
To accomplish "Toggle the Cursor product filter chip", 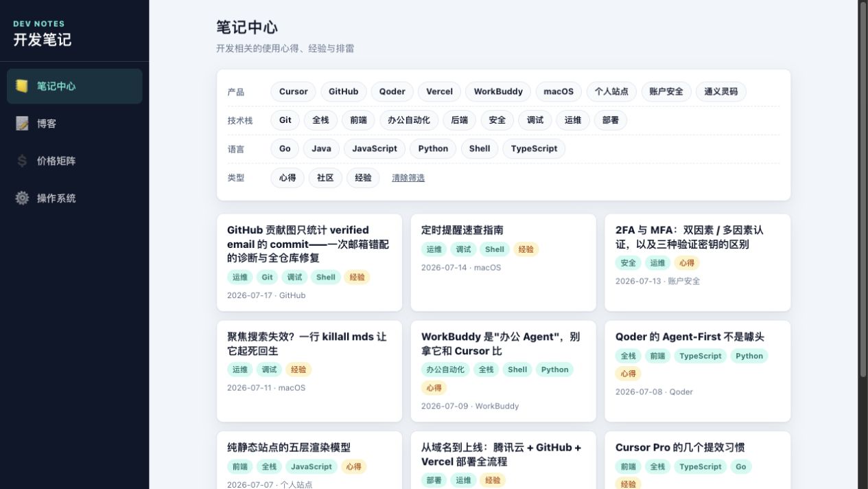I will pyautogui.click(x=294, y=91).
